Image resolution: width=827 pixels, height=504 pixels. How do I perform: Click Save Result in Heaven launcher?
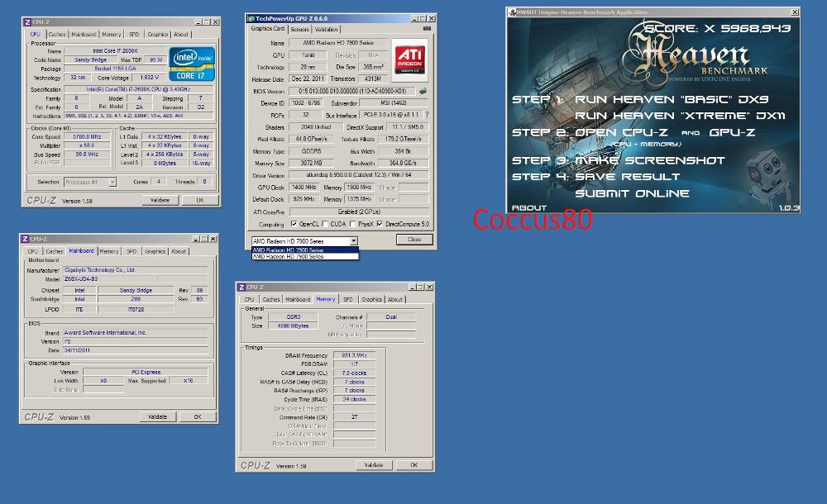click(x=627, y=177)
